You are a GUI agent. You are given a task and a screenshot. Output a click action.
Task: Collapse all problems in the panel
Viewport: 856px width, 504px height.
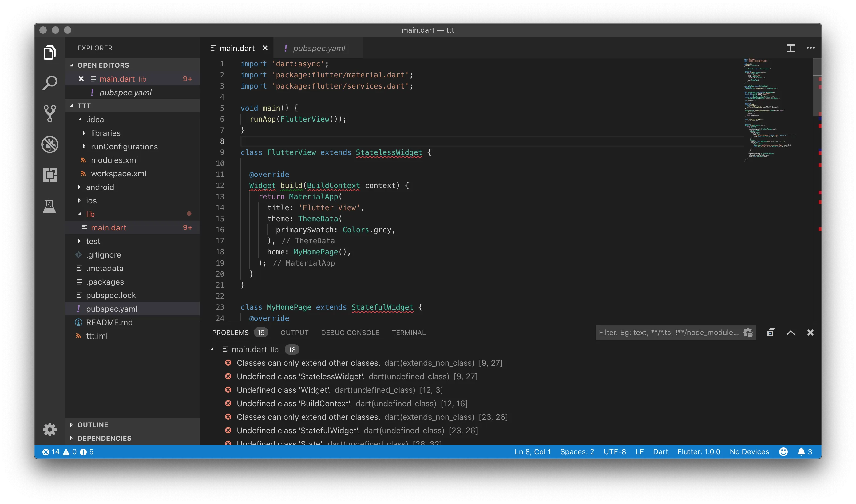pyautogui.click(x=771, y=332)
